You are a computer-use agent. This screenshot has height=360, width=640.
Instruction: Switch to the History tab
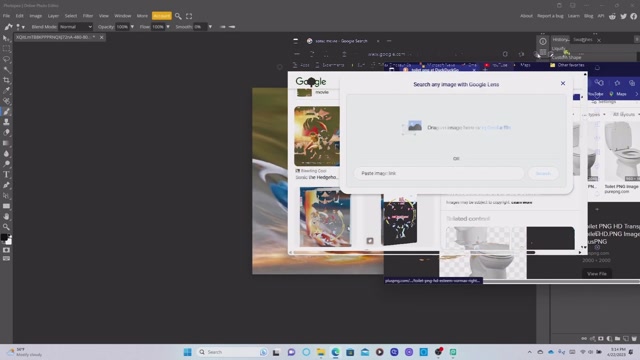(561, 40)
